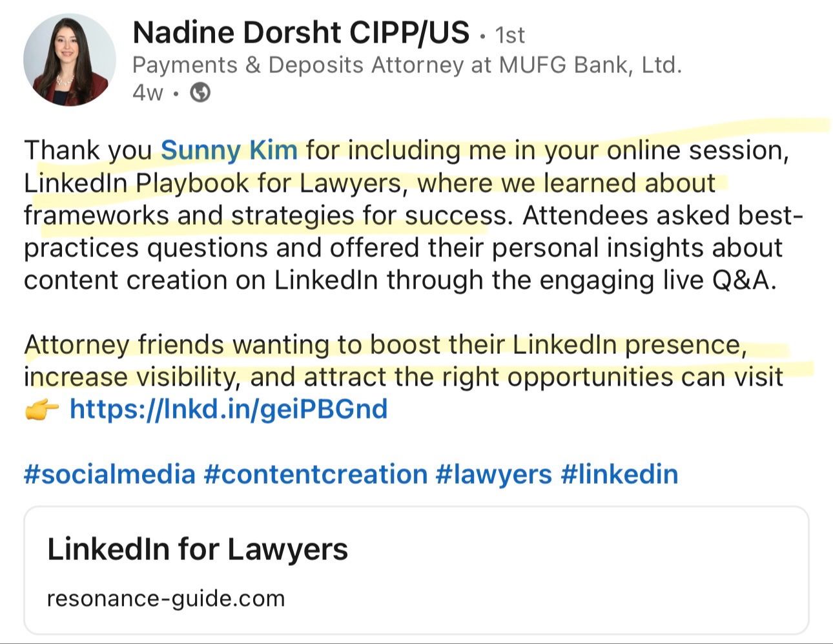Select the #lawyers hashtag
This screenshot has height=644, width=833.
[x=493, y=474]
